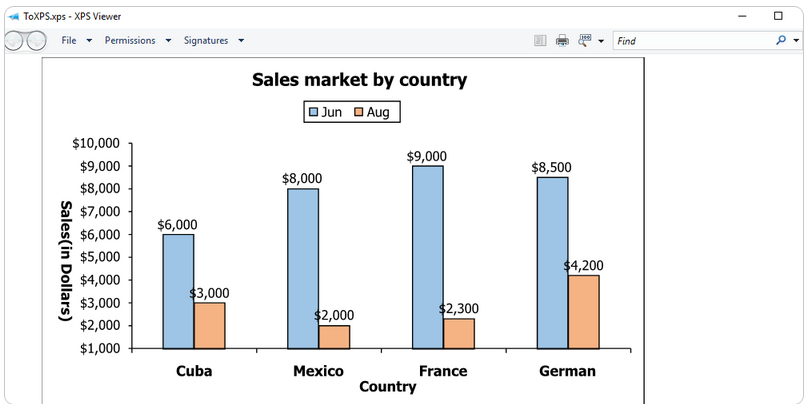Click the orange Aug legend swatch
This screenshot has width=804, height=404.
point(358,112)
